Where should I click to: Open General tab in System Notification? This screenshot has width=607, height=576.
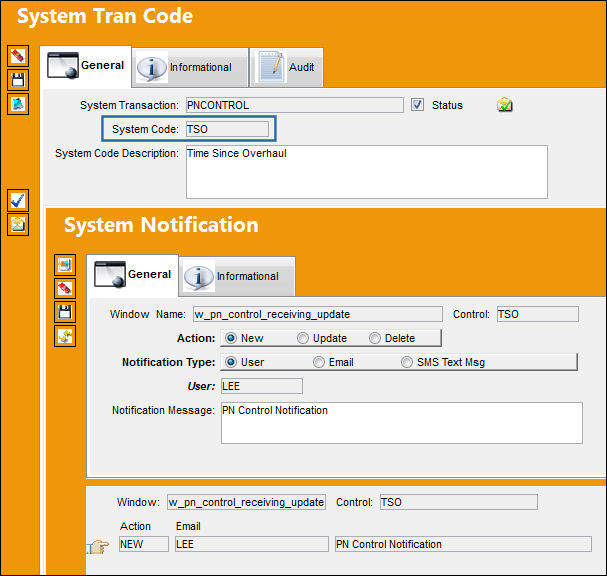(132, 276)
